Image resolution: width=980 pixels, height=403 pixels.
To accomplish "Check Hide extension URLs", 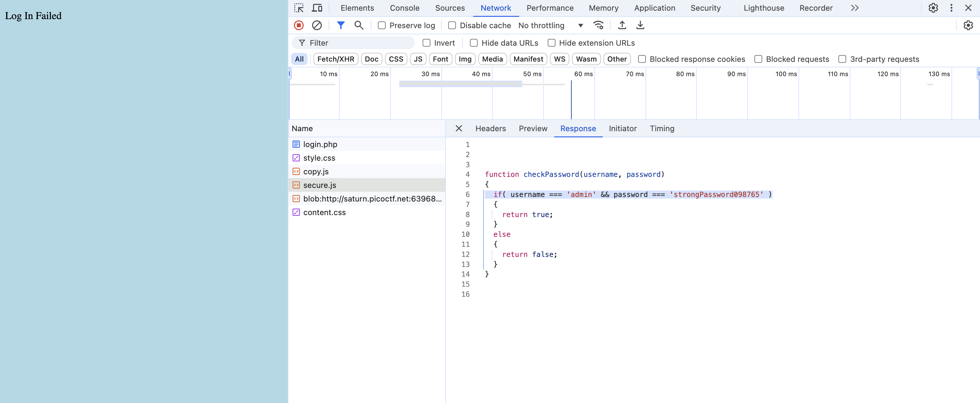I will [551, 43].
